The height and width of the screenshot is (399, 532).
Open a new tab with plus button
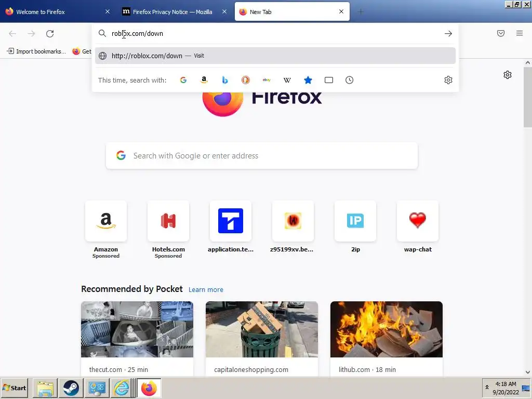(361, 12)
